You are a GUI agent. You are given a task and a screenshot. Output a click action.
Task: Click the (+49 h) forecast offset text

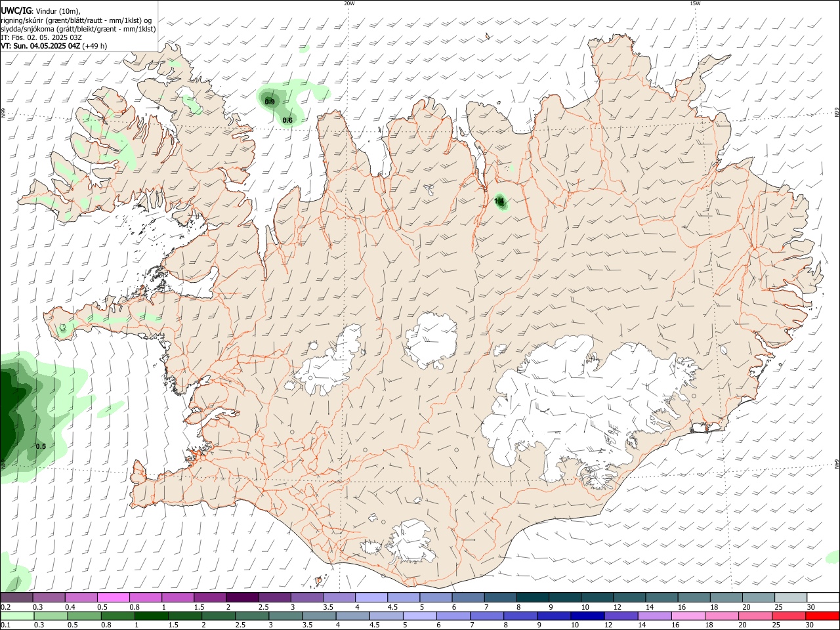(x=95, y=46)
